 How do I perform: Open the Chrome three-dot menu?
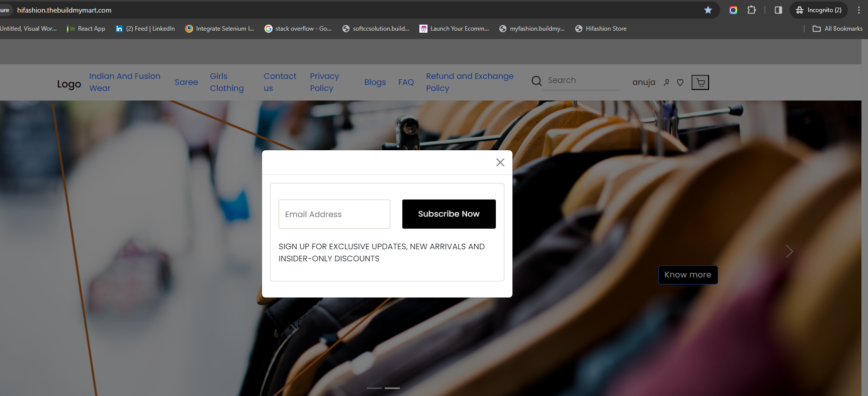pyautogui.click(x=859, y=10)
